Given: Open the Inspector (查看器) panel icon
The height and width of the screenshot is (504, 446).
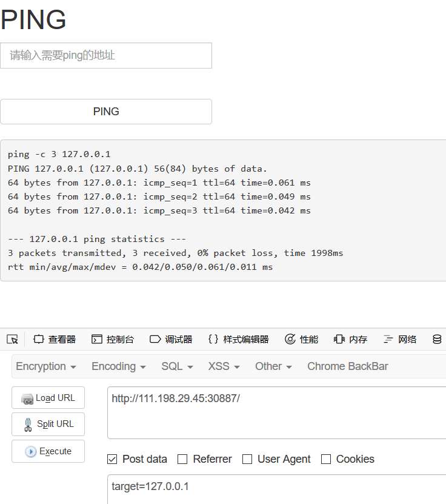Looking at the screenshot, I should 39,339.
